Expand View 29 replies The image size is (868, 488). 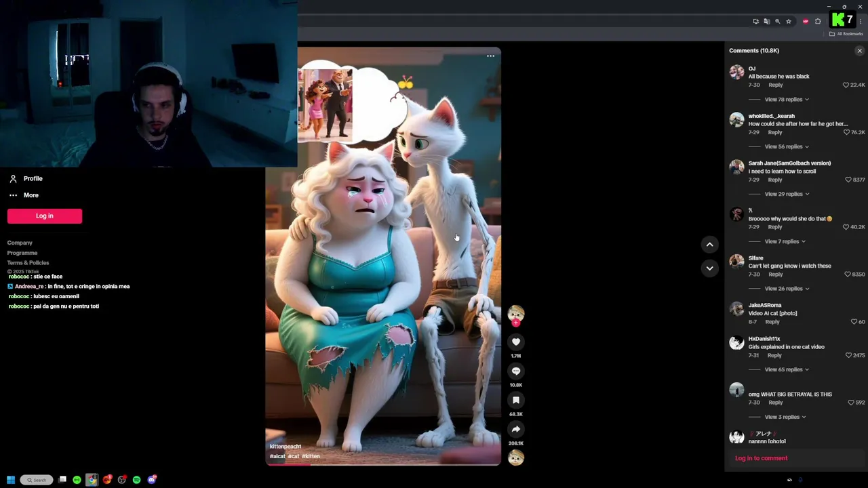787,194
